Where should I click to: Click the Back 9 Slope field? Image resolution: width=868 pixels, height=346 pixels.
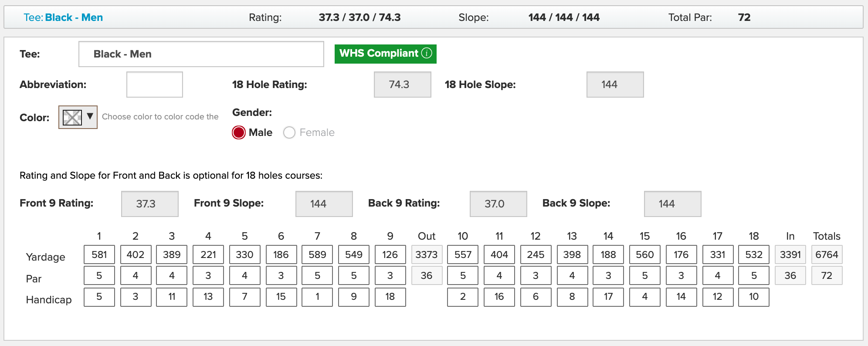pyautogui.click(x=673, y=204)
